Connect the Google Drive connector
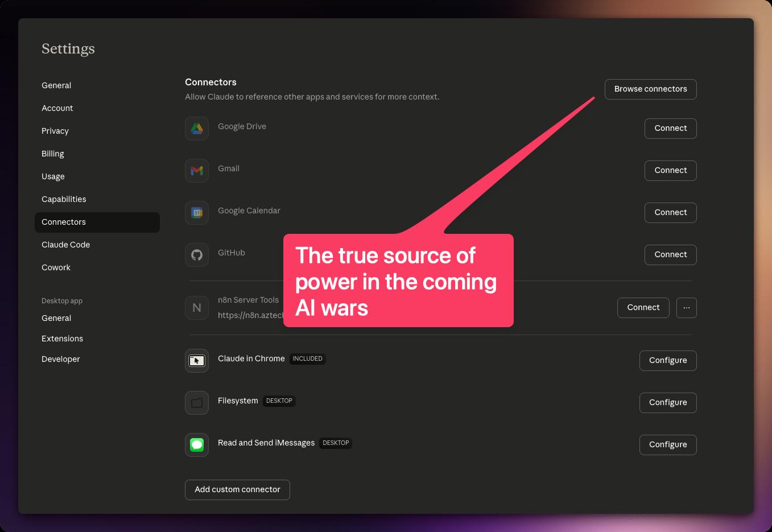Screen dimensions: 772x532 point(670,129)
